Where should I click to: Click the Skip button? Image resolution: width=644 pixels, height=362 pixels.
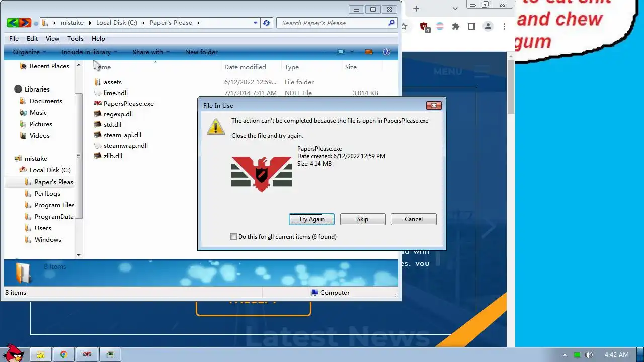[x=363, y=219]
